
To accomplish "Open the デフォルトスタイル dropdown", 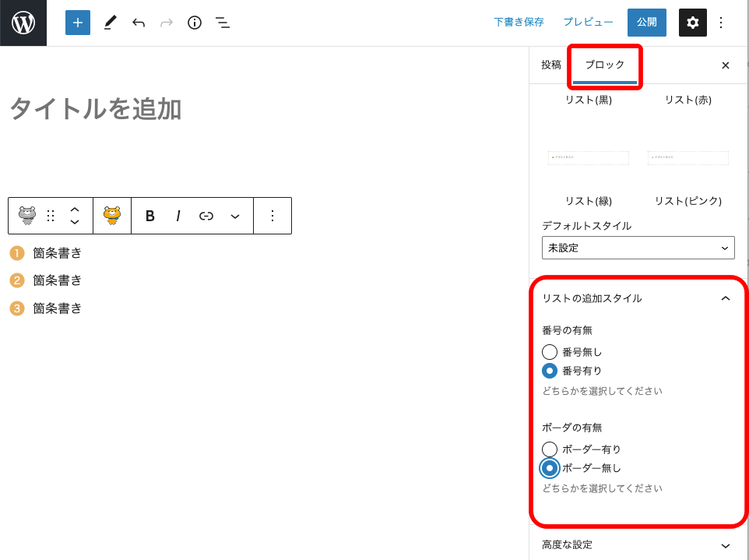I will click(638, 248).
